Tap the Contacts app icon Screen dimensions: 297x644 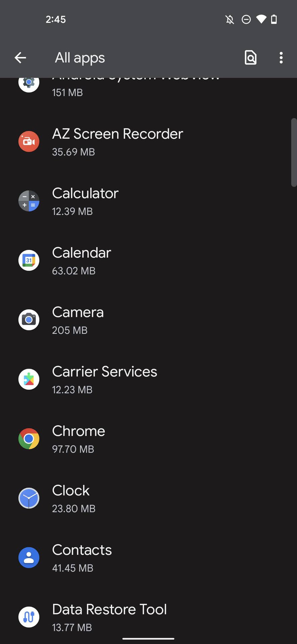pyautogui.click(x=29, y=557)
